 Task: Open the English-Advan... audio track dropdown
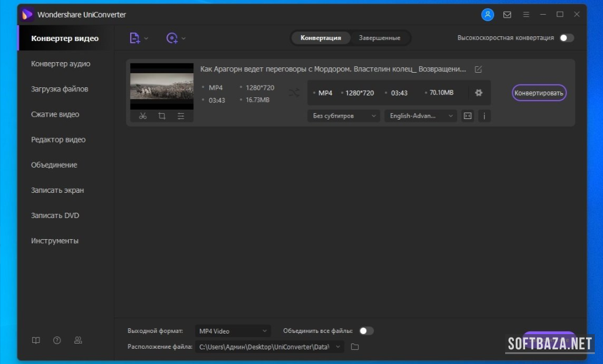point(420,116)
